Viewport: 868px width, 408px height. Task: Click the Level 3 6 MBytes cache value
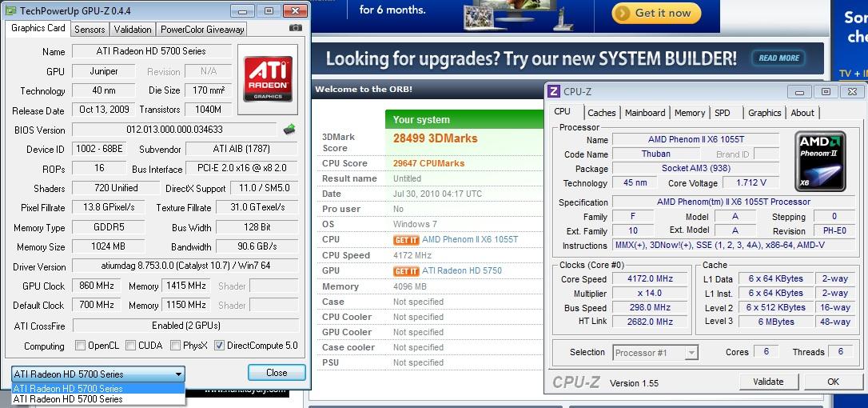(775, 322)
